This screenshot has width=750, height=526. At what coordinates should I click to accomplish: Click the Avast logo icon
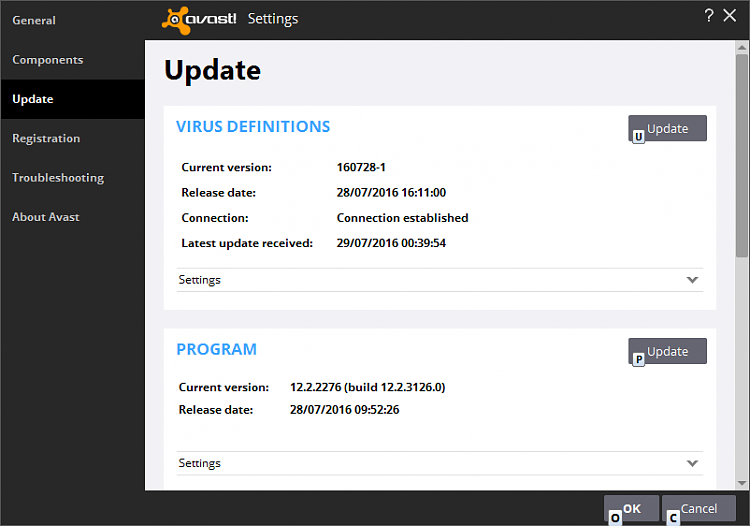(x=199, y=20)
